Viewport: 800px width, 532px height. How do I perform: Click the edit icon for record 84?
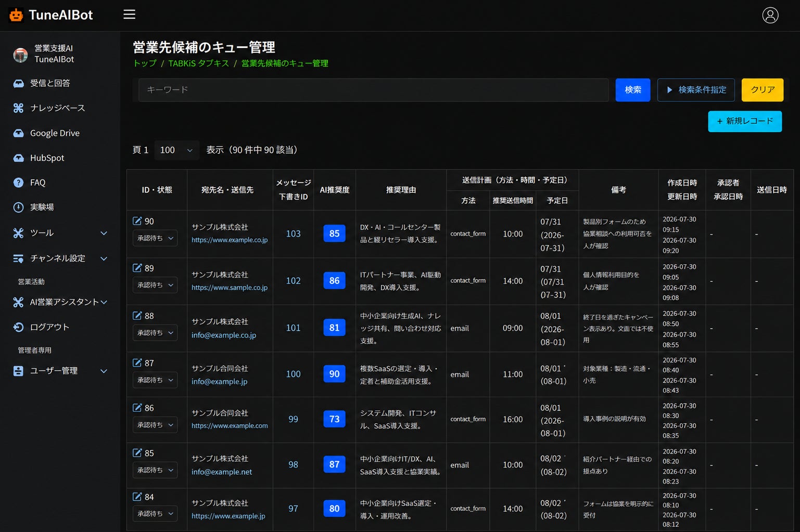coord(137,497)
